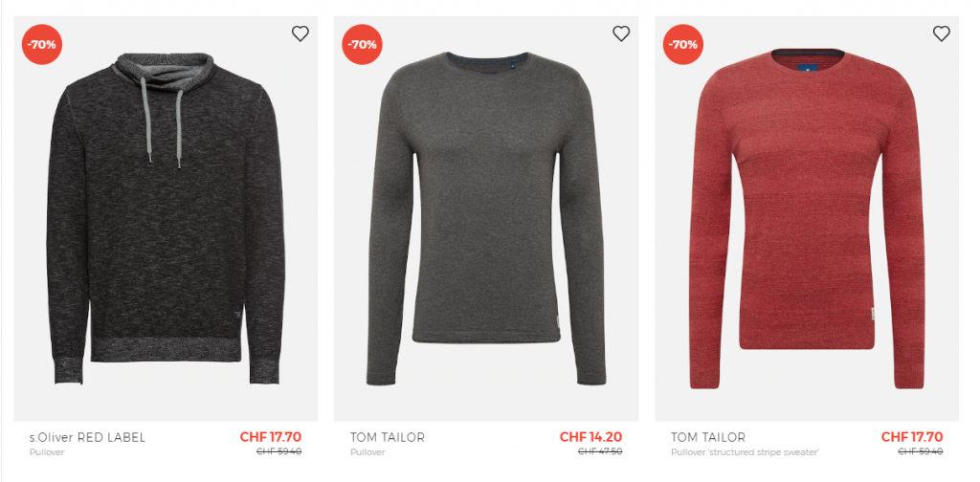Click 'Pullover' description under grey TOM TAILOR
Viewport: 980px width, 482px height.
point(367,452)
